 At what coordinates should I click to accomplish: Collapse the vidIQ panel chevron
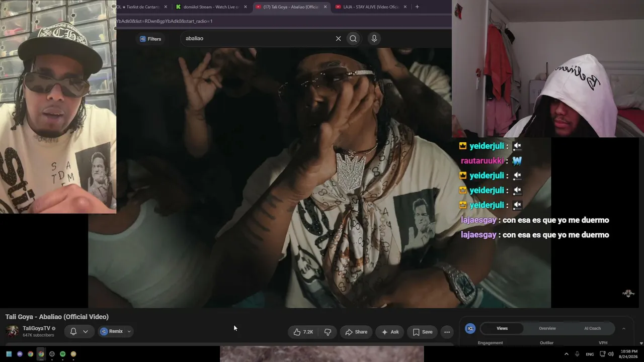click(624, 328)
